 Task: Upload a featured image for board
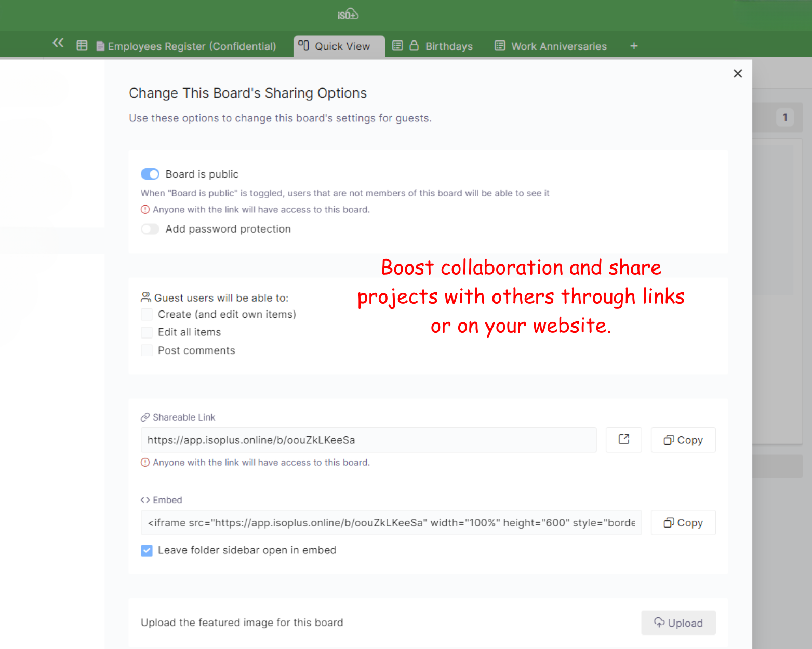(x=678, y=623)
